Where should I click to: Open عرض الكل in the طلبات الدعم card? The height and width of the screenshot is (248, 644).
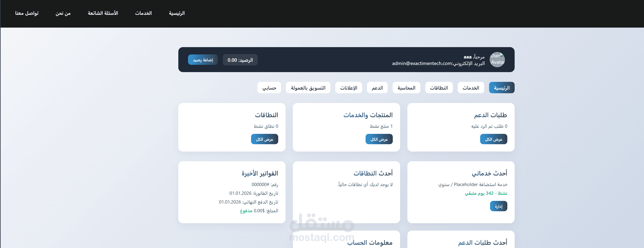[493, 139]
